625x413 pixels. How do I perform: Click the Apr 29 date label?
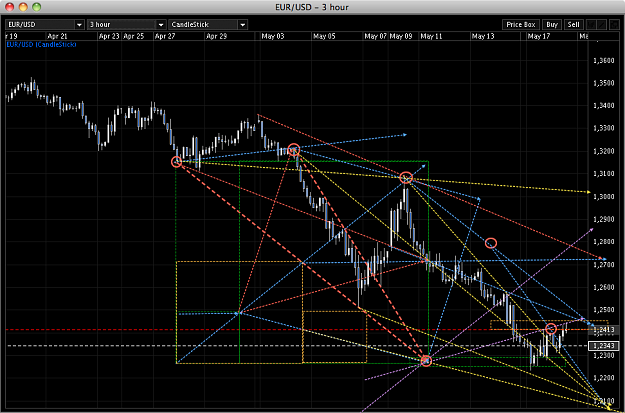[216, 36]
